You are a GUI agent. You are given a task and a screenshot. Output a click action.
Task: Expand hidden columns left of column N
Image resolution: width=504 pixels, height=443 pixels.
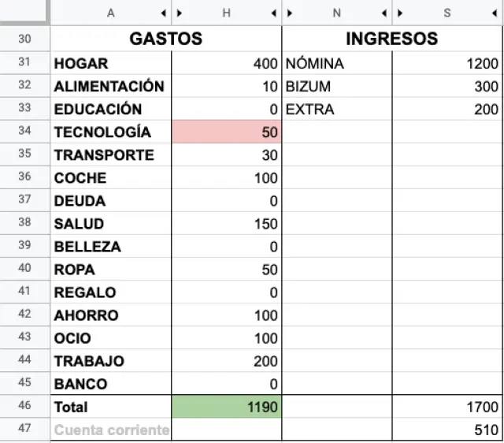pyautogui.click(x=290, y=13)
